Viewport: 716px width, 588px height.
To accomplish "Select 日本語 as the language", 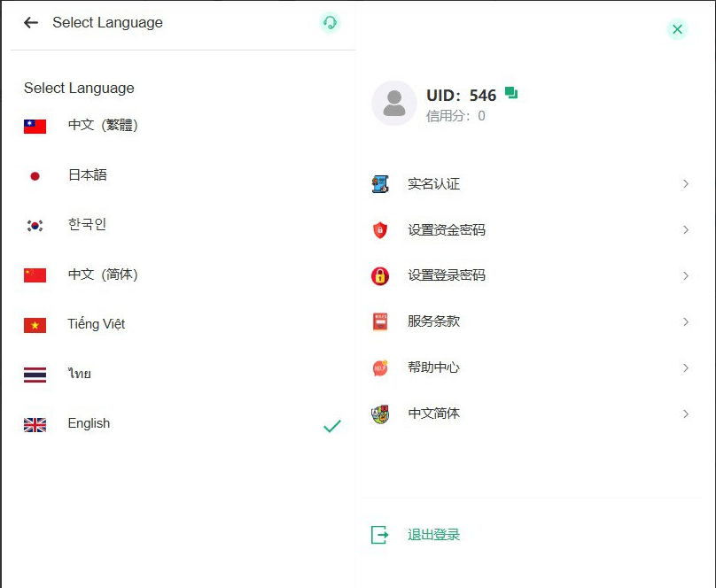I will click(87, 175).
